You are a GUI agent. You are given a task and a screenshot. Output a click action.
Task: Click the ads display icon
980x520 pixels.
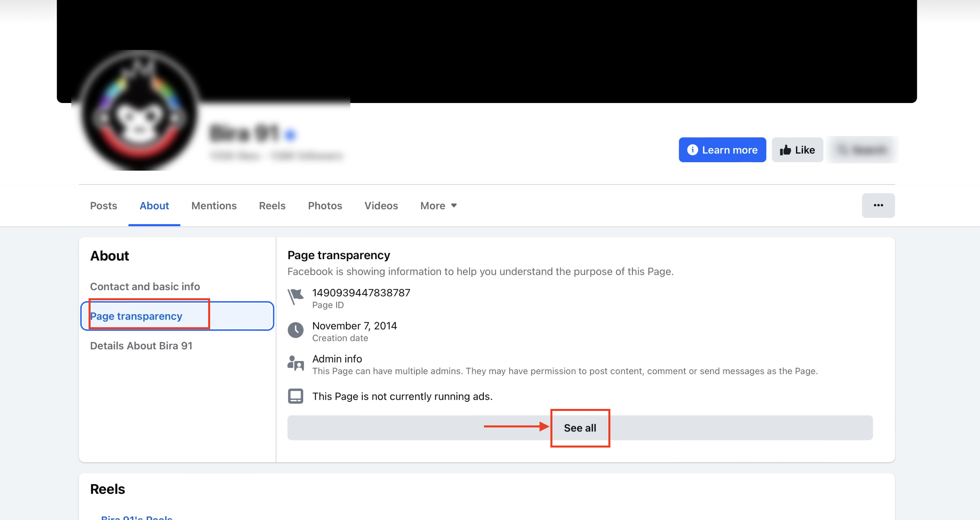tap(296, 396)
